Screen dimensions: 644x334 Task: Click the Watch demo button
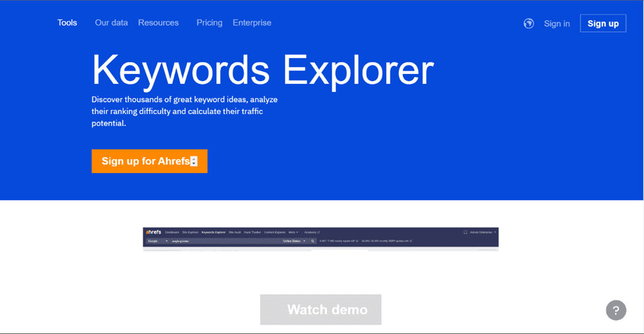321,310
